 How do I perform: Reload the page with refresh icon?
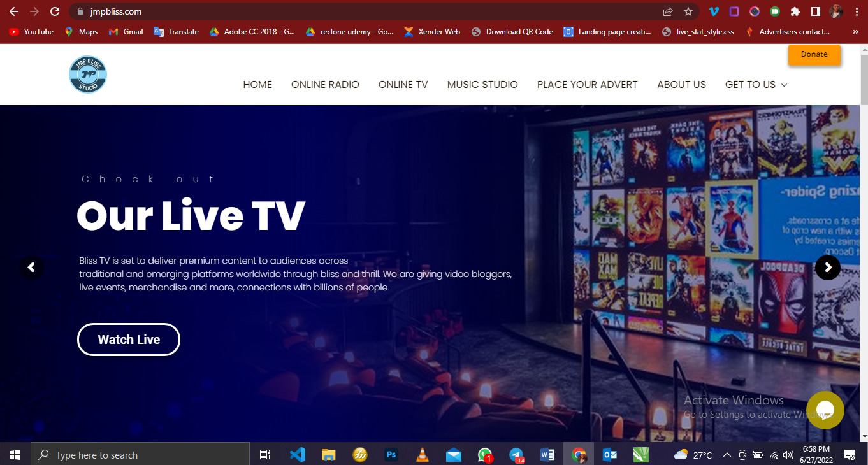click(55, 11)
